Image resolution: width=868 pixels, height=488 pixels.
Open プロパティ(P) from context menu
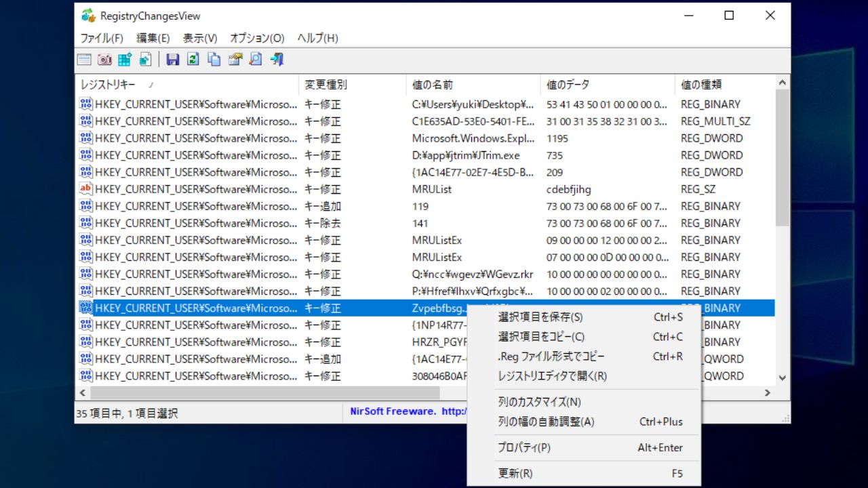(584, 447)
